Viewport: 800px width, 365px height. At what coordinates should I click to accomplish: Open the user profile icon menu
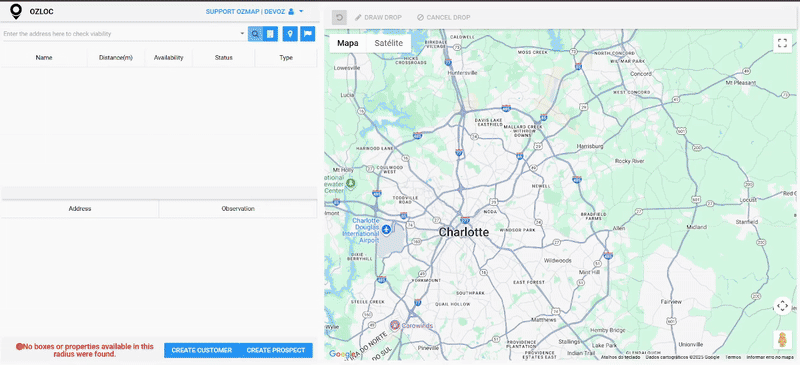291,11
